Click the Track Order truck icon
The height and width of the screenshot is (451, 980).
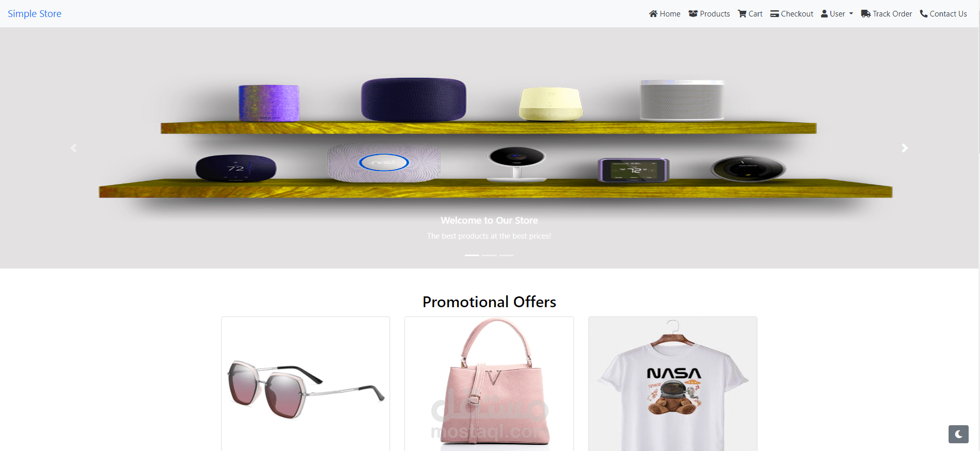pos(866,14)
